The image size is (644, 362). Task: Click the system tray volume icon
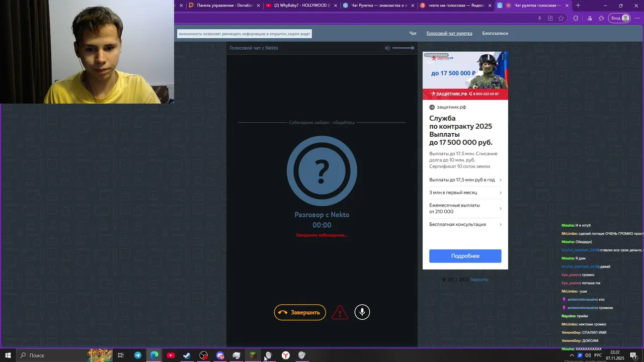pyautogui.click(x=588, y=355)
